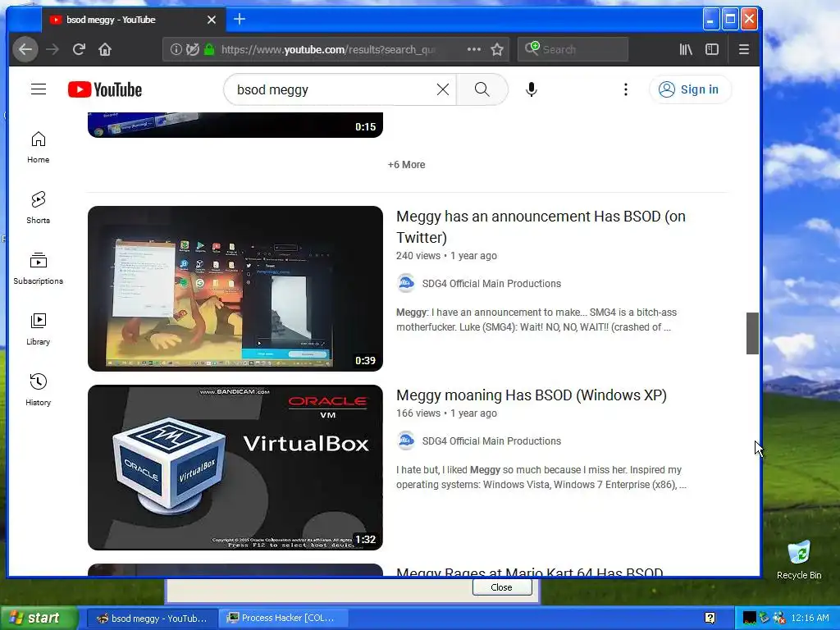Select bsod meggy - YouTube taskbar button
The width and height of the screenshot is (840, 630).
152,619
